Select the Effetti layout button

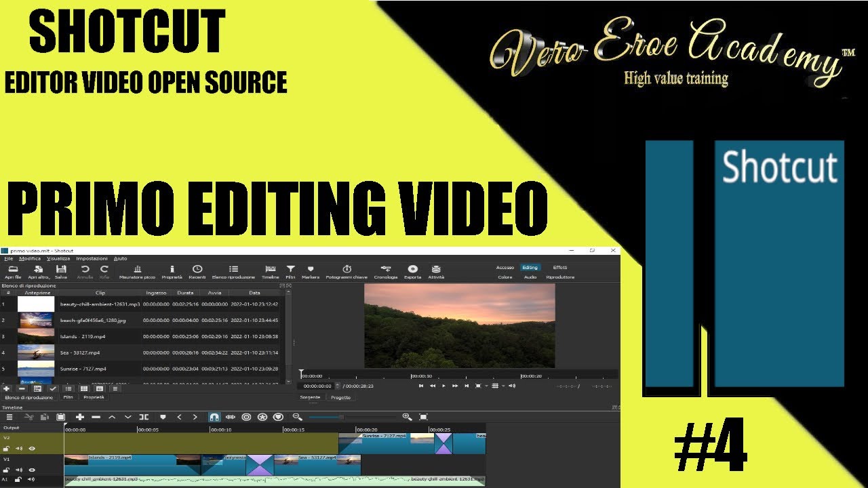(559, 268)
